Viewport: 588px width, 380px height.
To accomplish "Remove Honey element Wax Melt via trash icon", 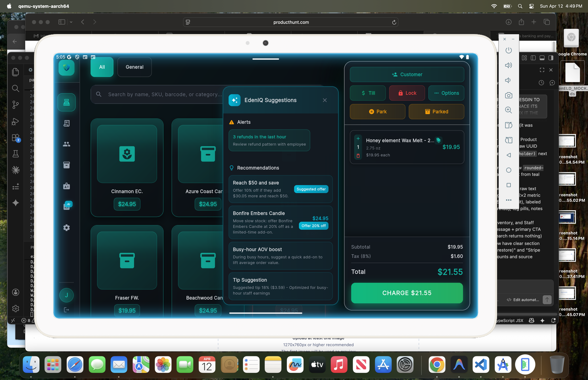I will coord(358,156).
